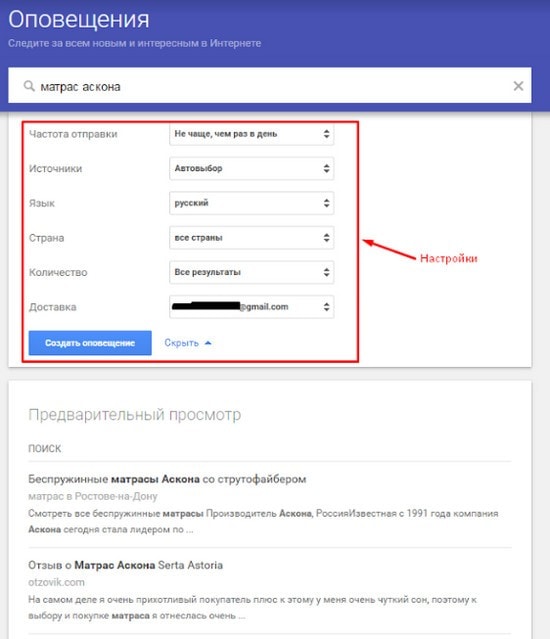Click the 'Следите за всем новым' subtitle
Viewport: 550px width, 639px height.
pos(134,43)
